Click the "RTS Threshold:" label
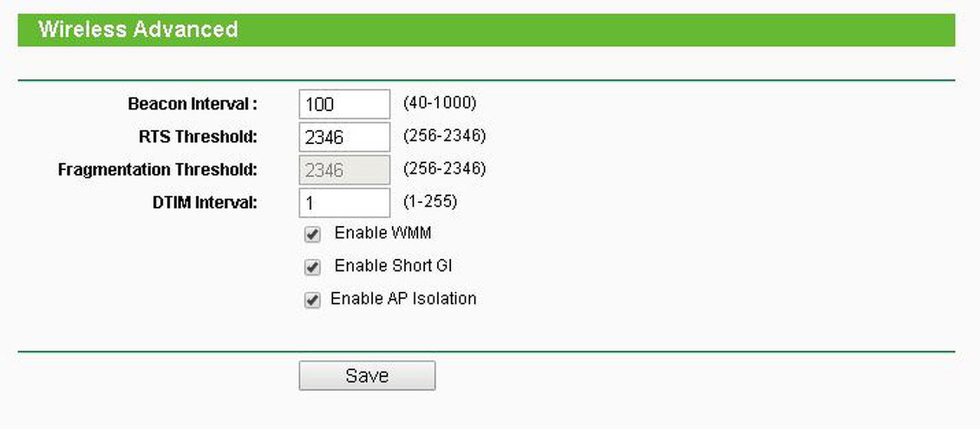This screenshot has height=429, width=980. coord(198,137)
